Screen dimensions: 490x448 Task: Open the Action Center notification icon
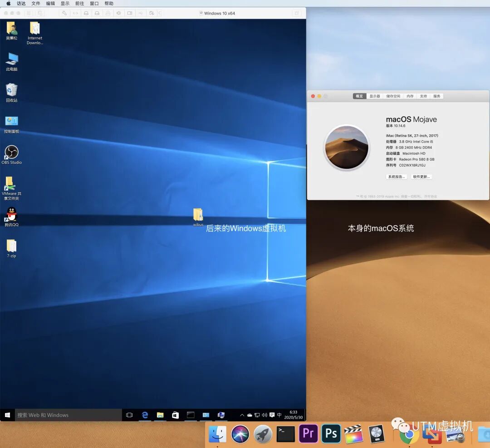click(272, 415)
